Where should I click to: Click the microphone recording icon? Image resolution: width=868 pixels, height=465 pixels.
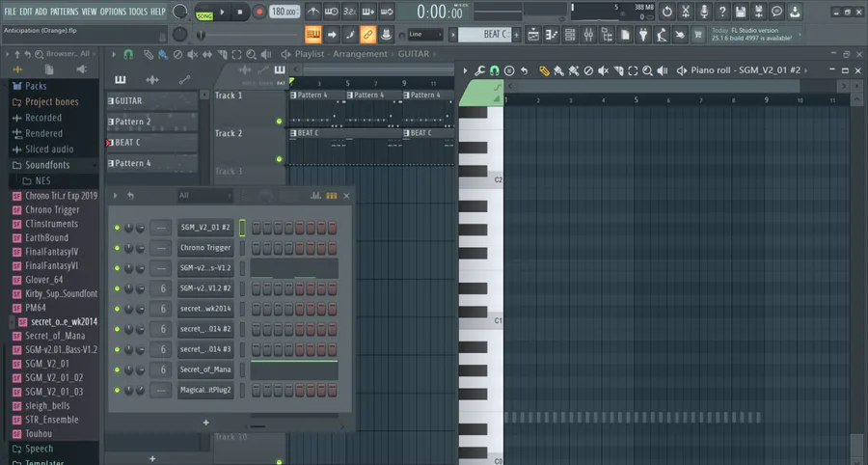tap(704, 12)
